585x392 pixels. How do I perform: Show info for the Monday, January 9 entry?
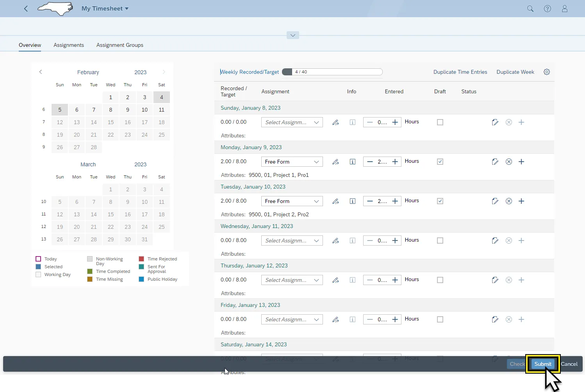(x=353, y=162)
